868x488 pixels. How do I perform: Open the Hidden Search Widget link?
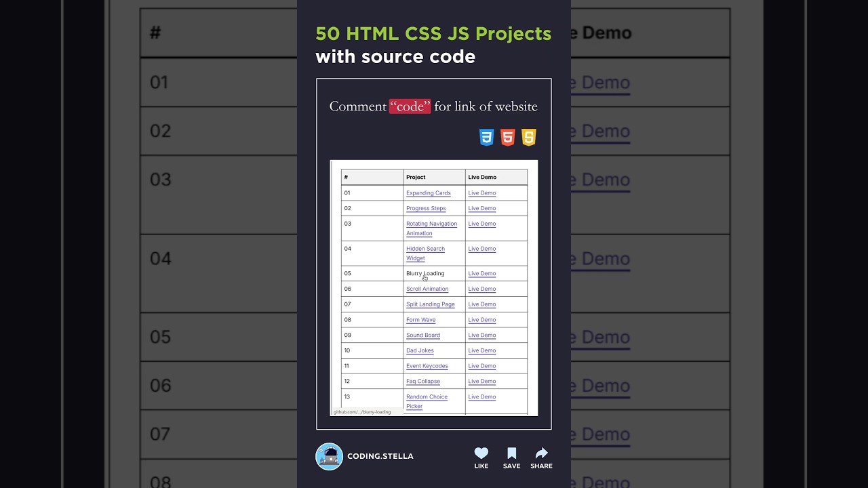(x=425, y=253)
